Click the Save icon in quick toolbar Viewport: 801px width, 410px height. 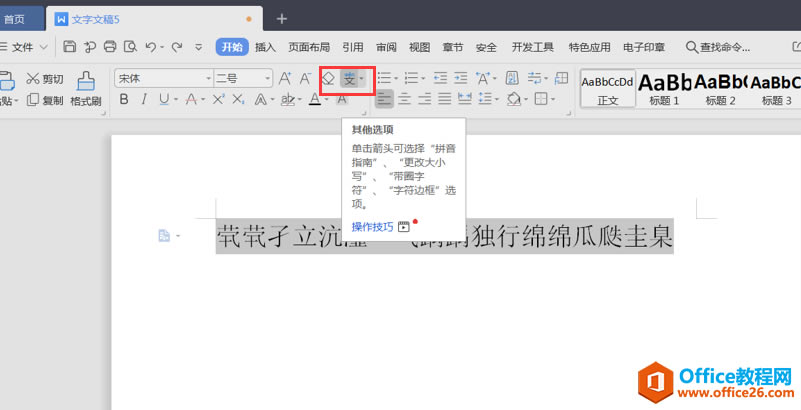69,47
